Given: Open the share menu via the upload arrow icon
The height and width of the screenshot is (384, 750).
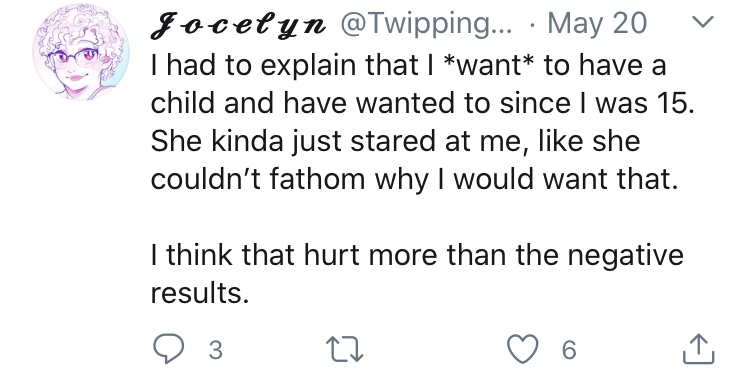Looking at the screenshot, I should (698, 349).
